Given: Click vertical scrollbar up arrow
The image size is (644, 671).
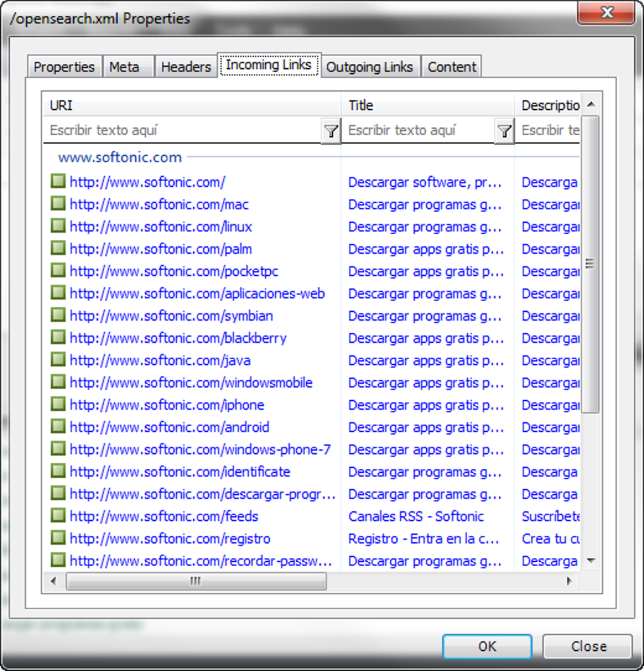Looking at the screenshot, I should (x=592, y=104).
